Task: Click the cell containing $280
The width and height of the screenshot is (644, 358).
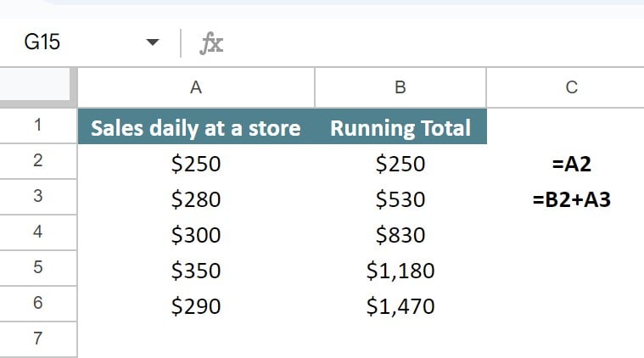Action: pyautogui.click(x=196, y=199)
